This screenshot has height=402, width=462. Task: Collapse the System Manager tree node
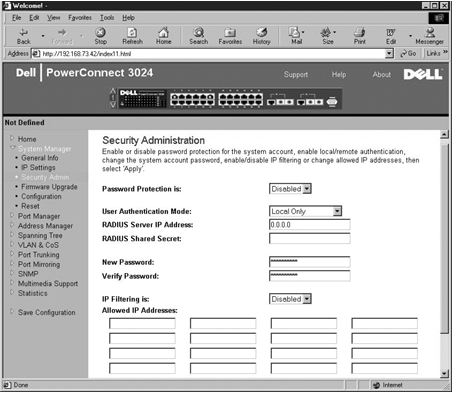click(x=13, y=148)
